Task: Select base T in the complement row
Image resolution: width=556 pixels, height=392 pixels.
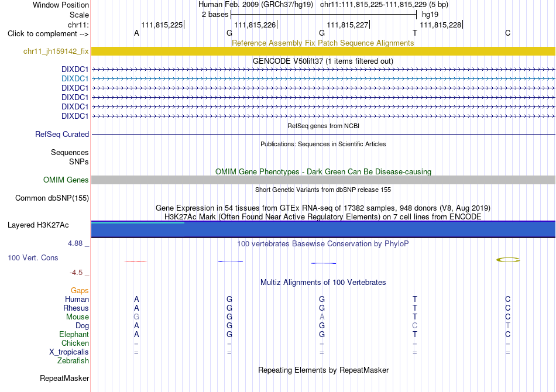Action: point(415,33)
